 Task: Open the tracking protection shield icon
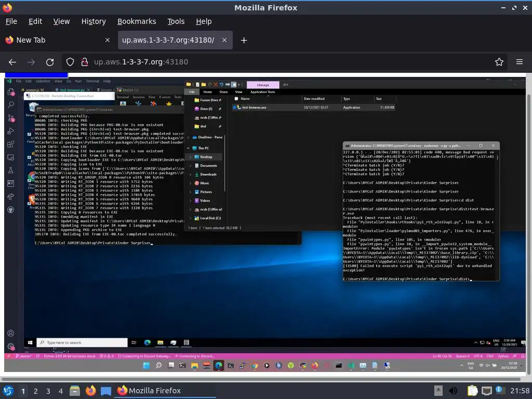tap(70, 62)
